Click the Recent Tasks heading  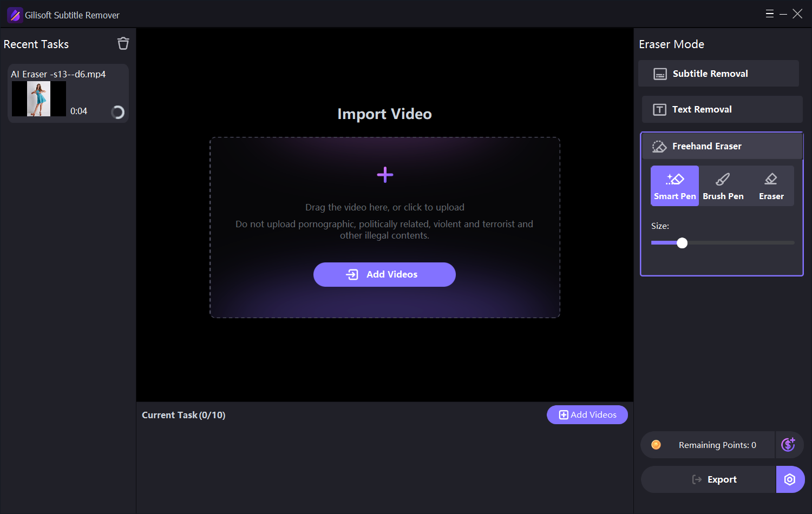pyautogui.click(x=36, y=44)
